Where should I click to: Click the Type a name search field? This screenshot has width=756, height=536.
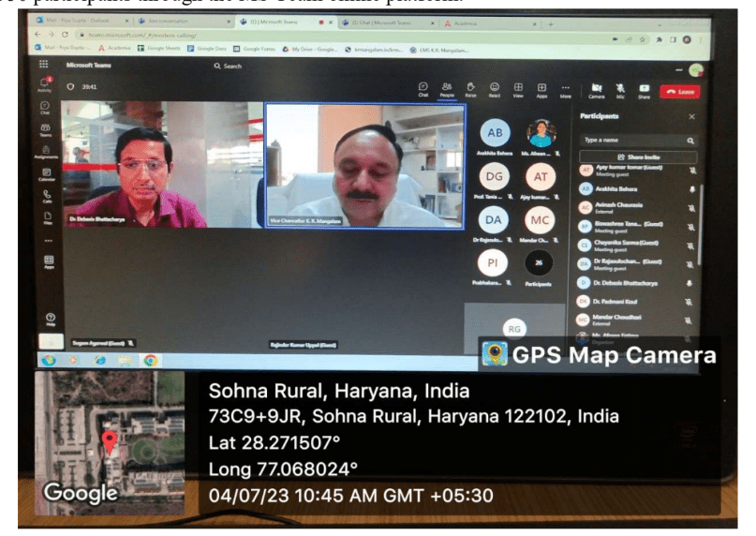(635, 140)
